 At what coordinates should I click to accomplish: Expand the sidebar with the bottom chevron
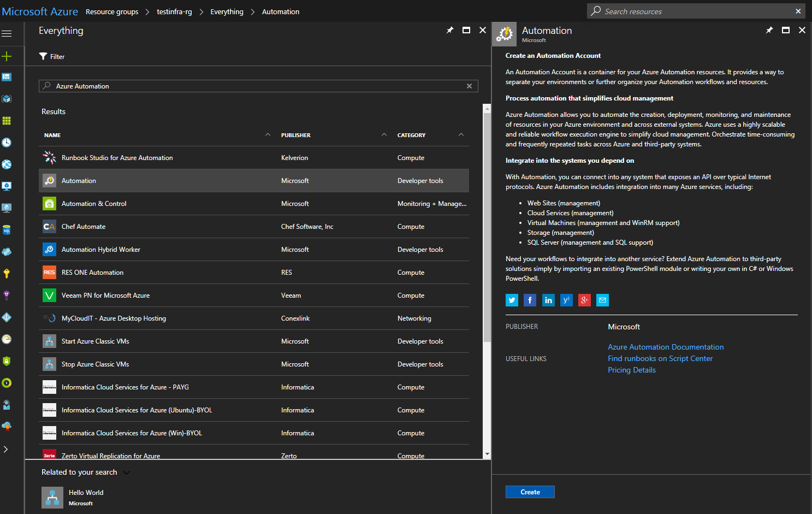point(7,449)
